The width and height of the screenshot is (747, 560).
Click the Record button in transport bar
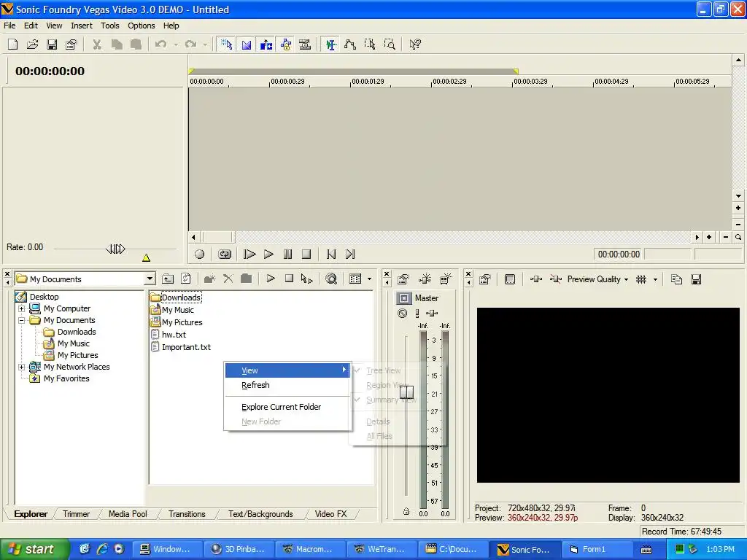click(200, 254)
